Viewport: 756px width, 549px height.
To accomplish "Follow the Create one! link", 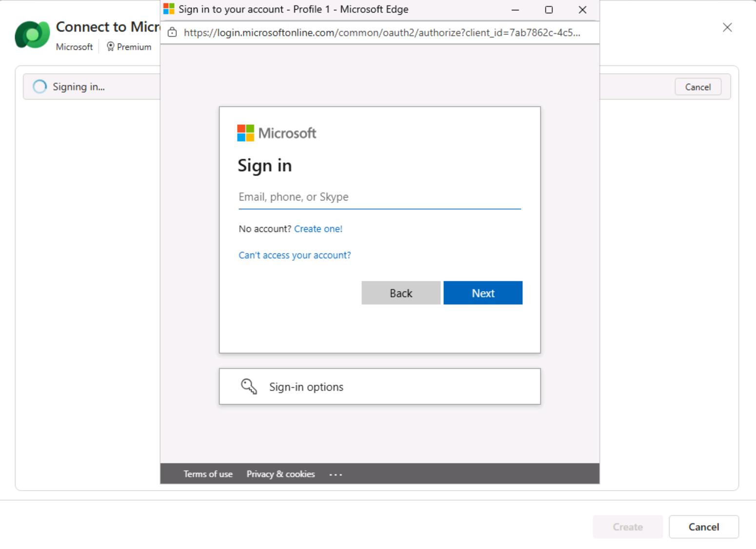I will pos(318,229).
